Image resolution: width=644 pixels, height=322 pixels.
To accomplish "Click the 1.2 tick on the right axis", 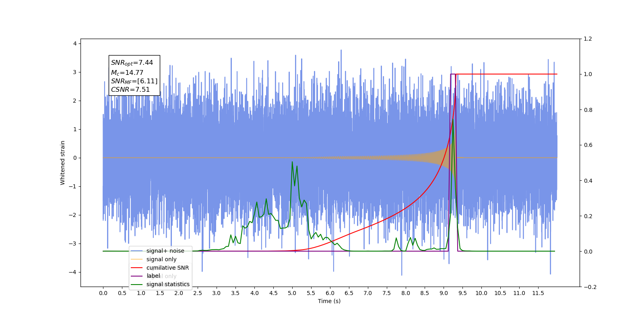I will [588, 39].
